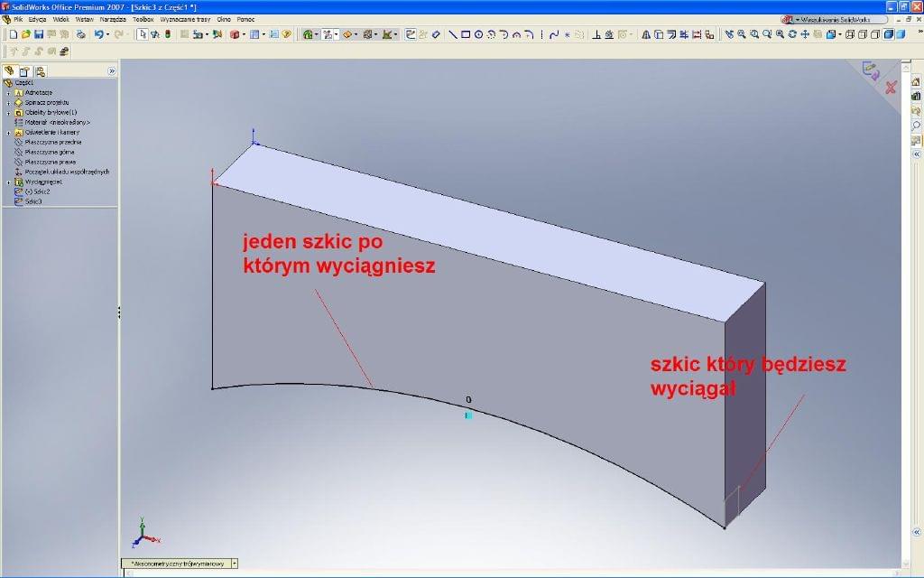
Task: Open the view orientation dropdown at bottom
Action: 235,564
